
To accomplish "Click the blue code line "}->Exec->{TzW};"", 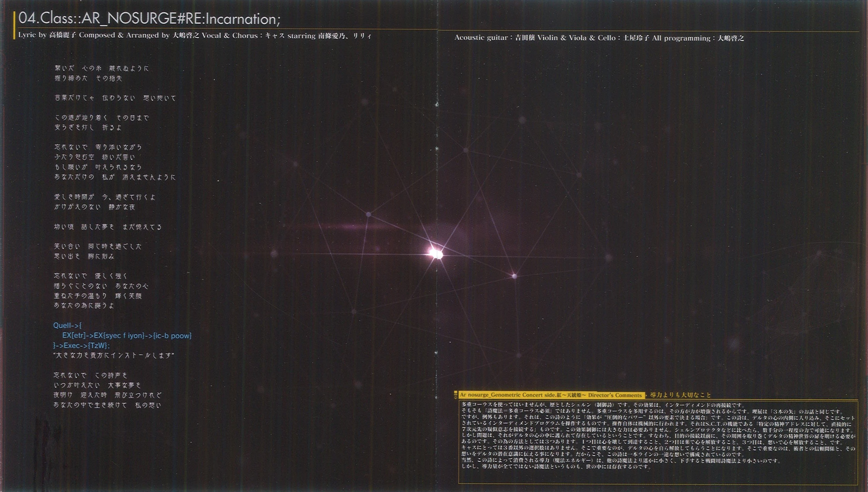I will 82,345.
